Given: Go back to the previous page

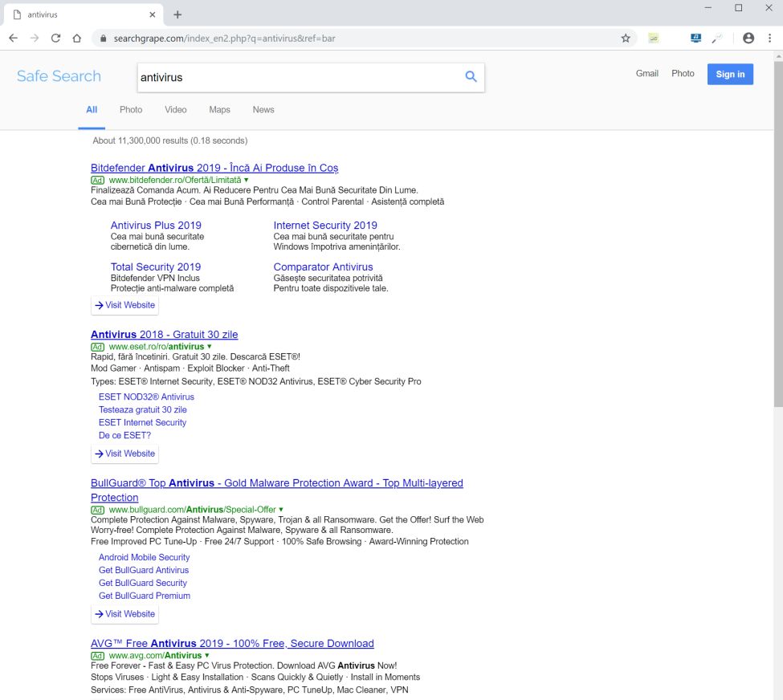Looking at the screenshot, I should tap(14, 38).
